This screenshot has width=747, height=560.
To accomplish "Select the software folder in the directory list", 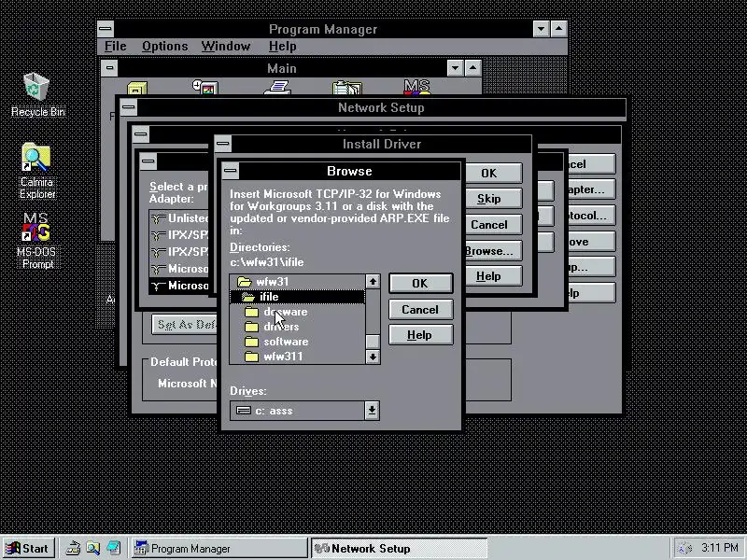I will tap(298, 342).
